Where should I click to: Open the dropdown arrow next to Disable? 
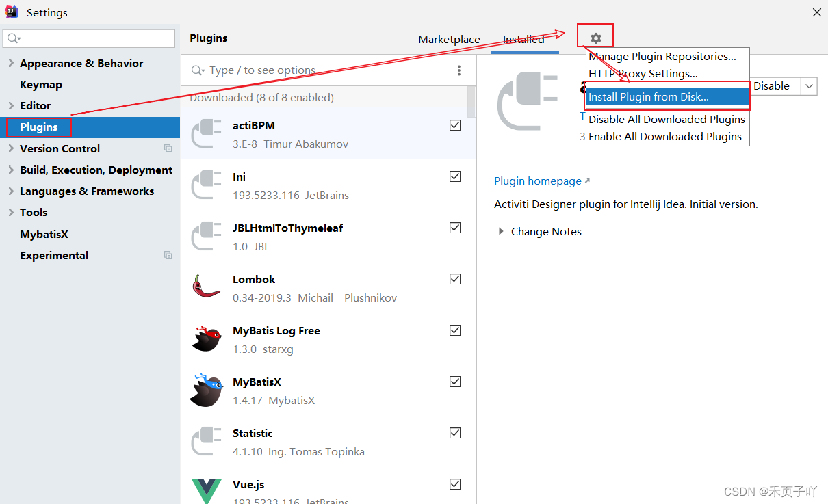point(809,86)
